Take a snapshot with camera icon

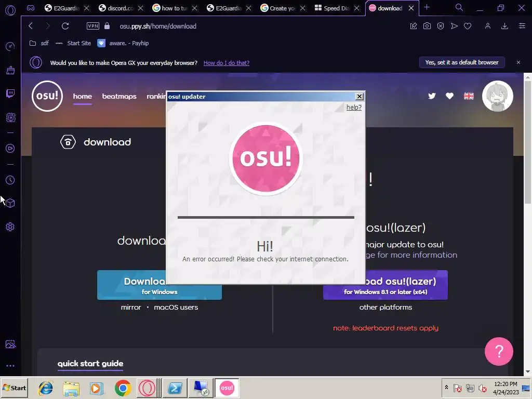[x=427, y=26]
